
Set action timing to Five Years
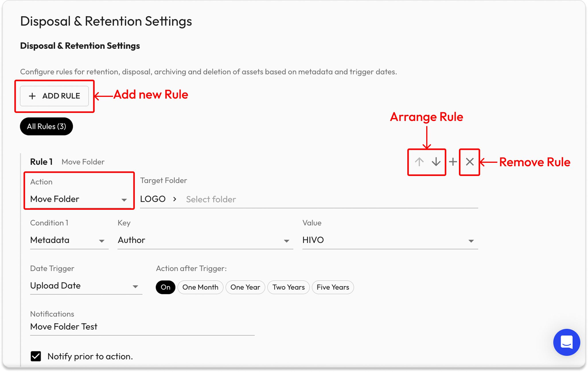(333, 287)
